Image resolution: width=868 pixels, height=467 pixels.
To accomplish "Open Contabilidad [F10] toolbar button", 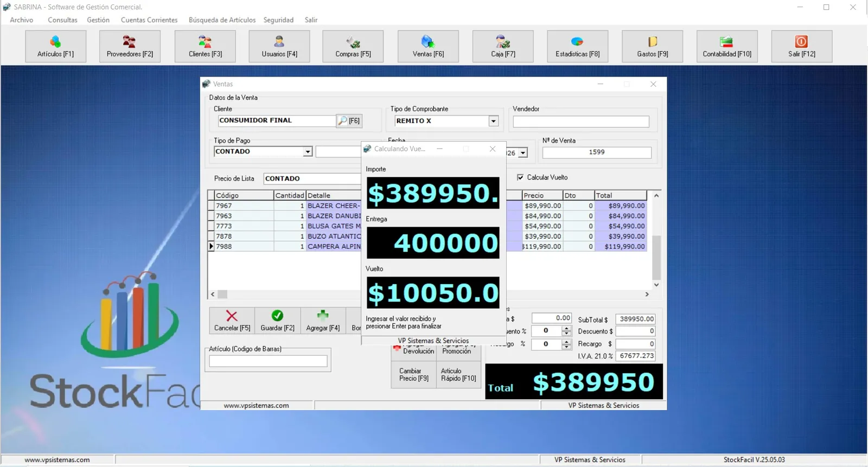I will [727, 46].
